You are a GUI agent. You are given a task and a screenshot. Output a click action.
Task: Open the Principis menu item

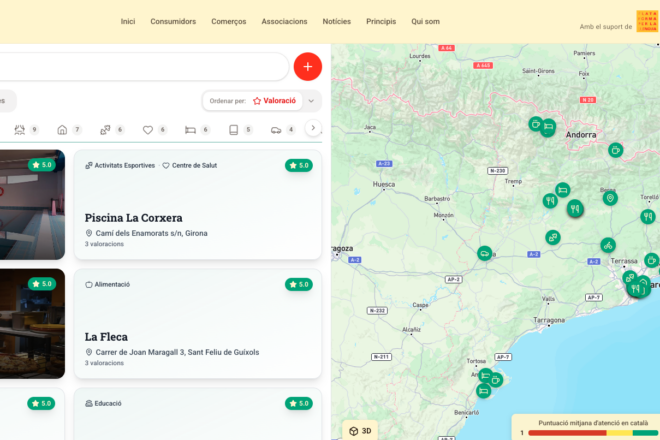coord(381,21)
